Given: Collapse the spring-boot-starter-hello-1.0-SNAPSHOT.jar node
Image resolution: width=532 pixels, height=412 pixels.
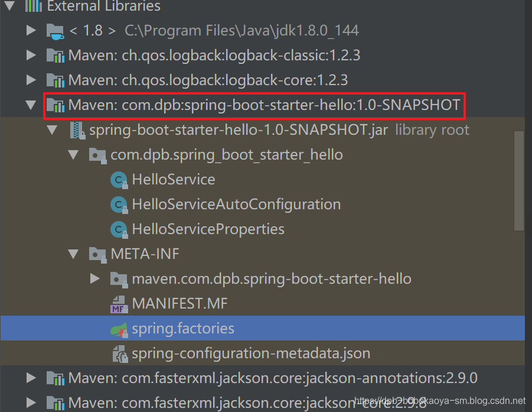Looking at the screenshot, I should pyautogui.click(x=52, y=130).
